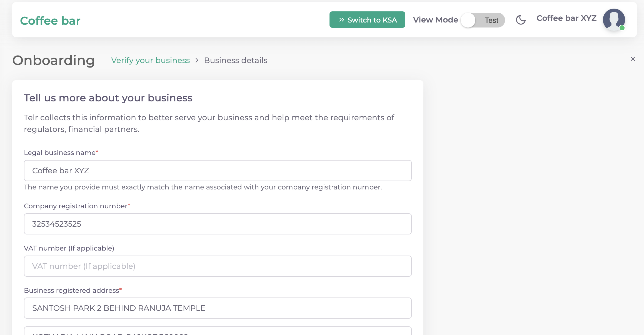644x335 pixels.
Task: Click into the VAT number field
Action: click(218, 266)
